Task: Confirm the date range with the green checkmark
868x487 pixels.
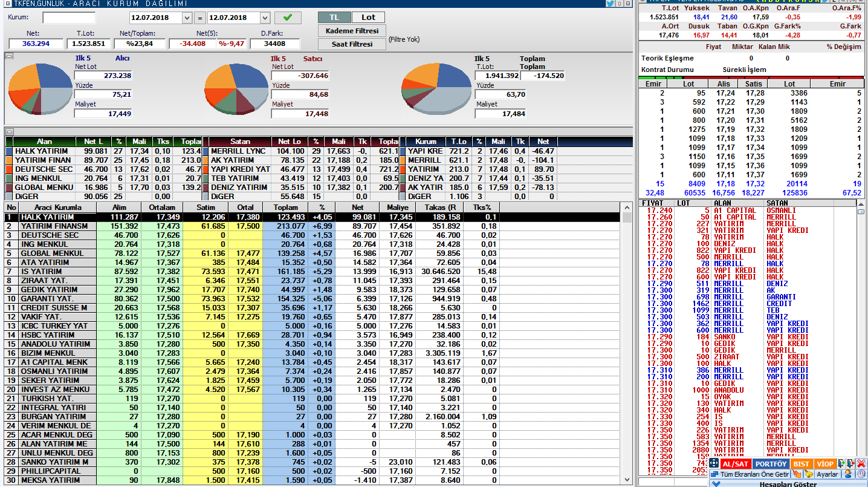Action: click(288, 18)
